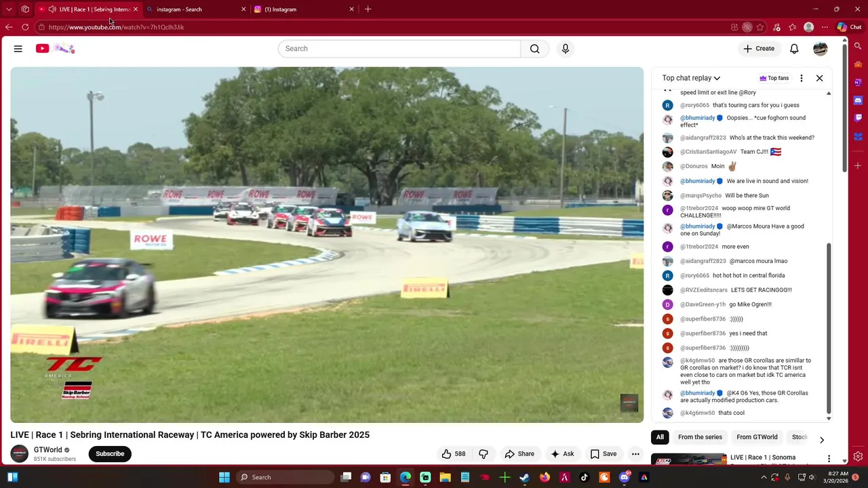Open the Sonoma Race 1 video thumbnail
This screenshot has width=868, height=488.
pyautogui.click(x=688, y=460)
